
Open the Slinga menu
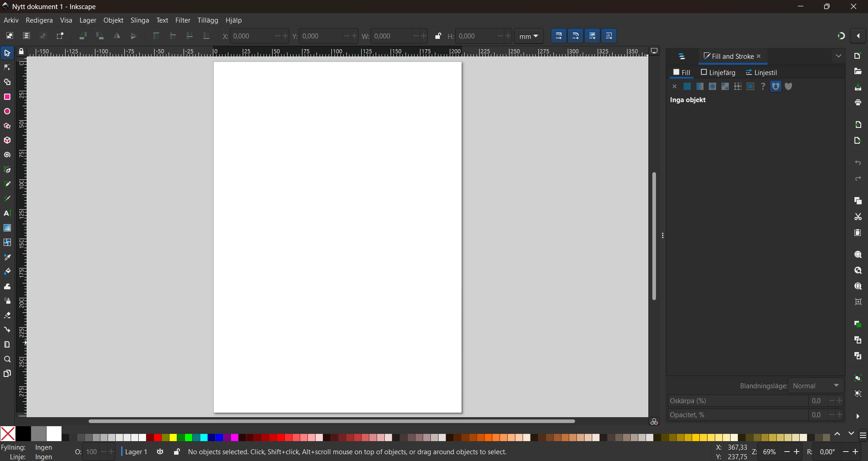pos(140,21)
